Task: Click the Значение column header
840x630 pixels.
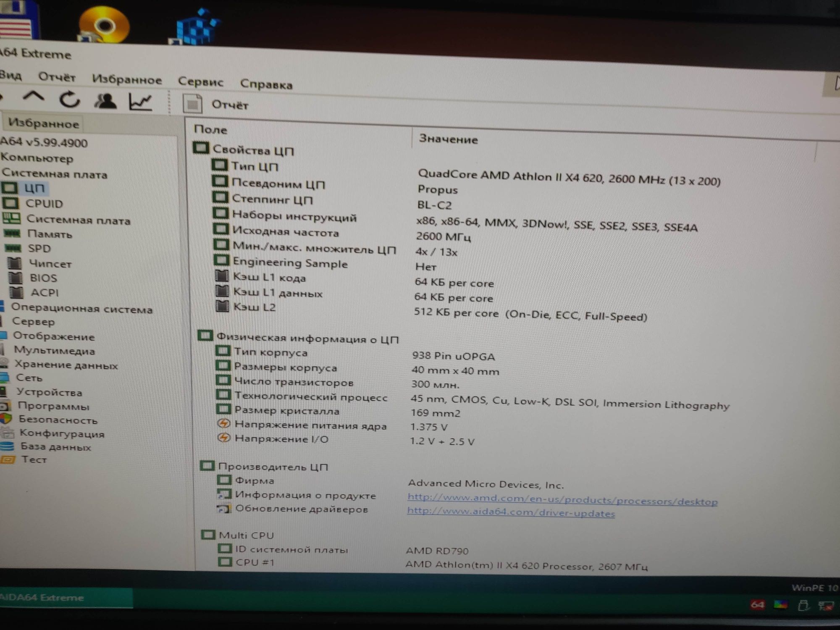Action: (x=448, y=139)
